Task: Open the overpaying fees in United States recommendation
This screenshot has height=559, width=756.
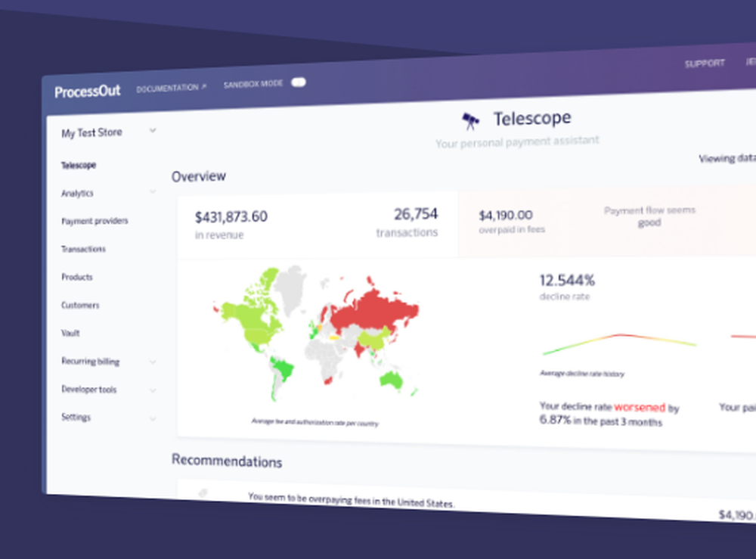Action: (351, 500)
